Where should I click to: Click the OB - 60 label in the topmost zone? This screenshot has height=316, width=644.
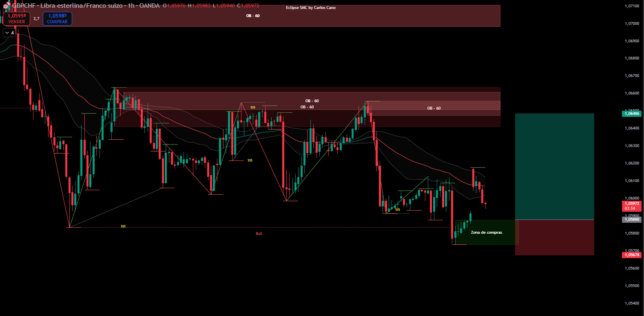[x=253, y=16]
